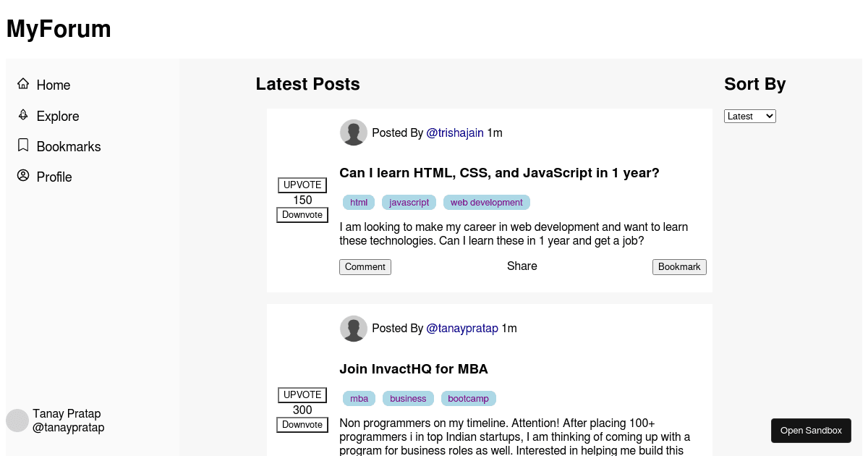868x456 pixels.
Task: Click the Open Sandbox button
Action: pos(811,431)
